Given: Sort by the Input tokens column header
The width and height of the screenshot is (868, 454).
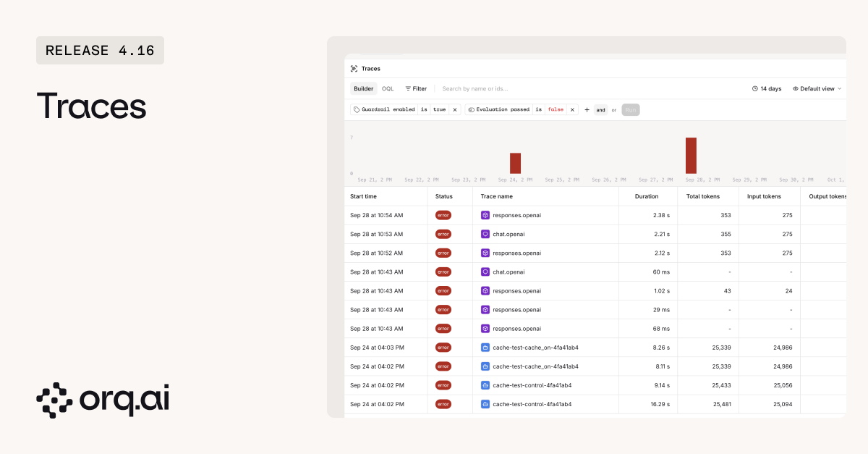Looking at the screenshot, I should coord(764,196).
